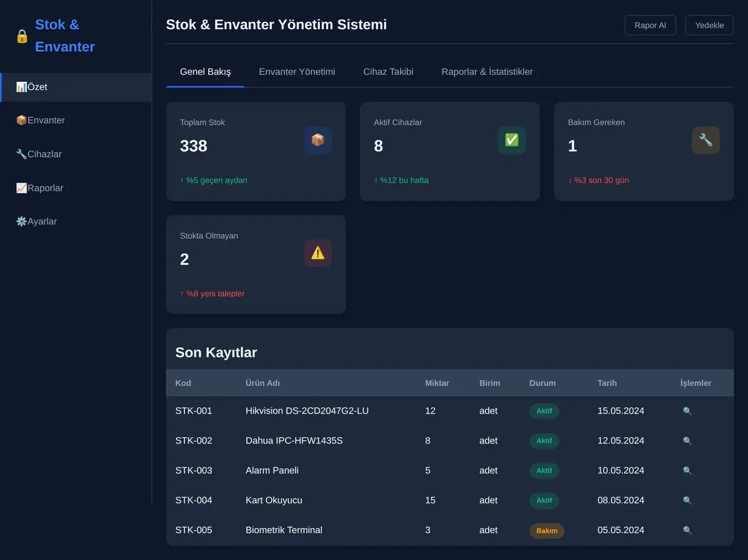Click the lock logo icon beside Stok & Envanter

coord(22,36)
